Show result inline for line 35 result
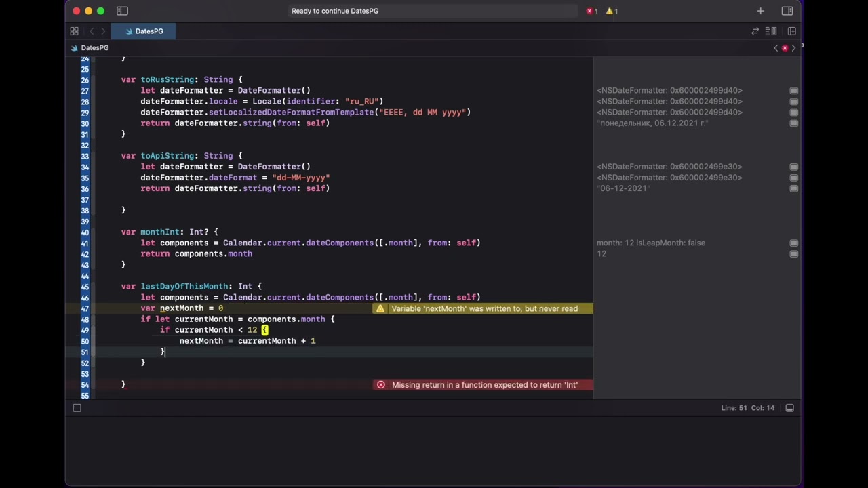Viewport: 868px width, 488px height. (x=793, y=178)
